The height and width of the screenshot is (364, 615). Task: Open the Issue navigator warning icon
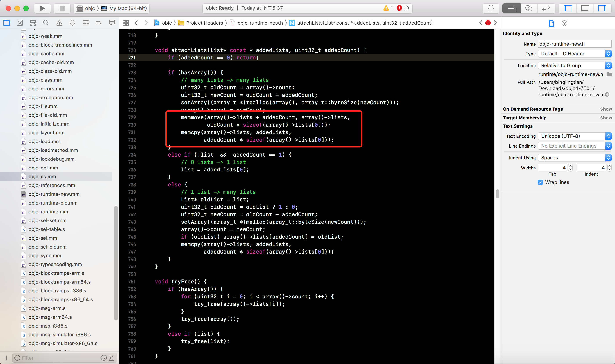(x=59, y=23)
